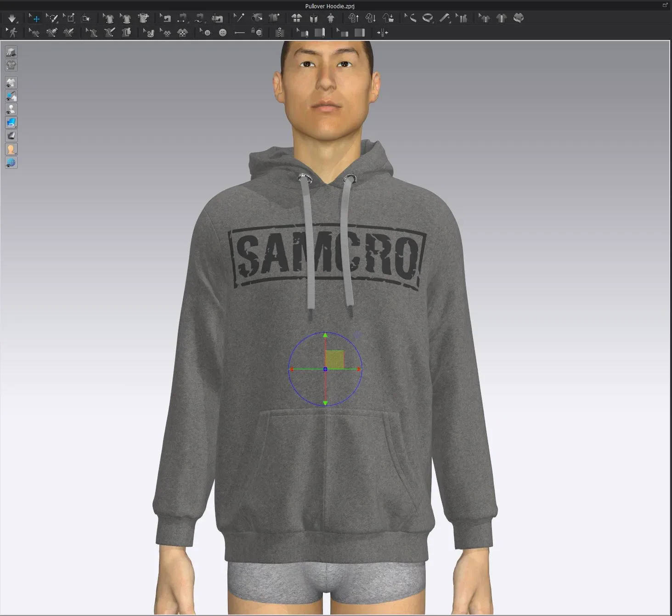Toggle Show Garment eye icon
The width and height of the screenshot is (672, 616).
click(11, 83)
